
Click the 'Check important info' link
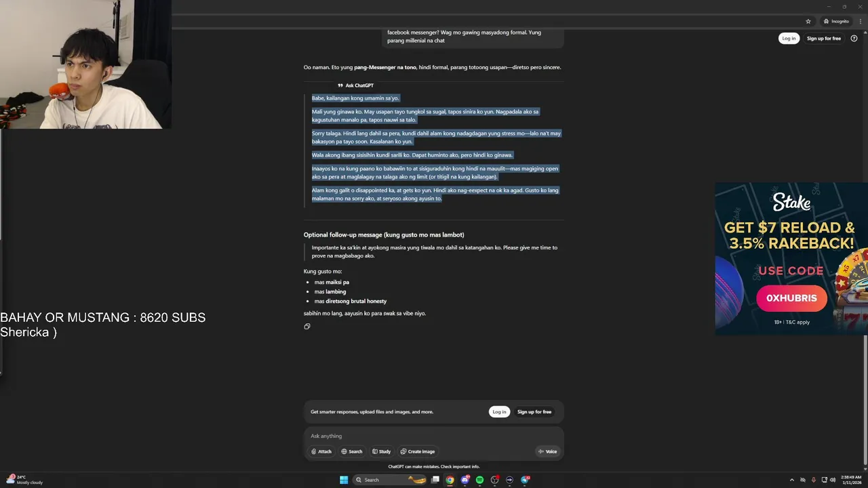460,466
